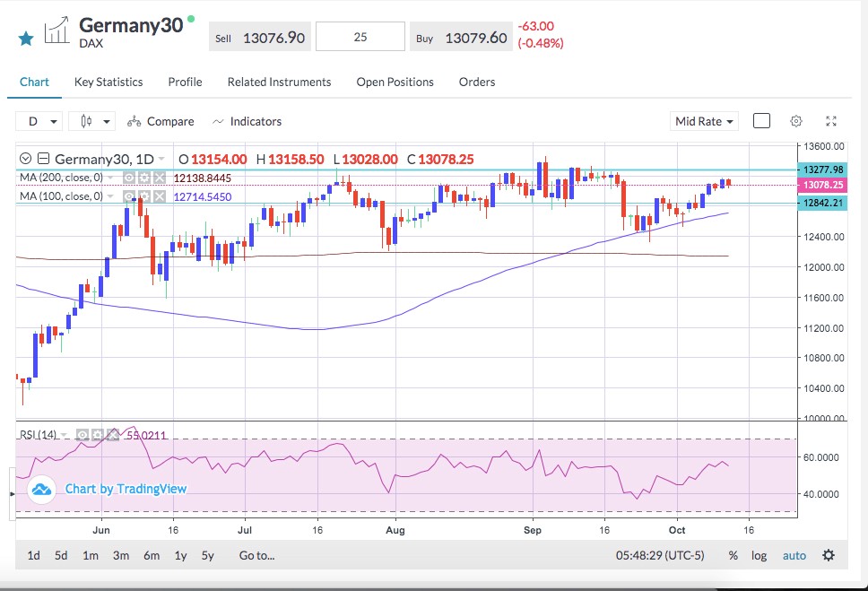Image resolution: width=868 pixels, height=591 pixels.
Task: Set range to 6m
Action: point(152,555)
